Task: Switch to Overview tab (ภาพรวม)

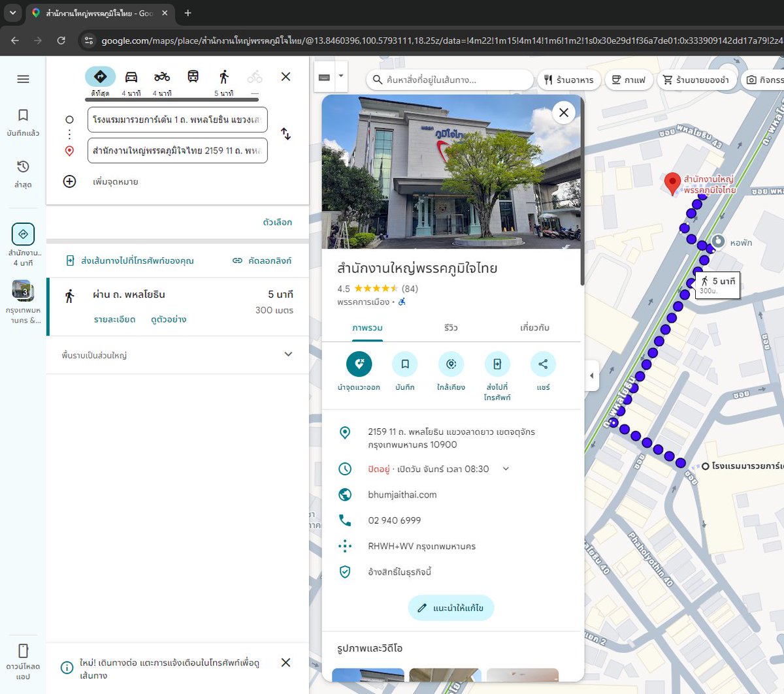Action: pyautogui.click(x=367, y=328)
